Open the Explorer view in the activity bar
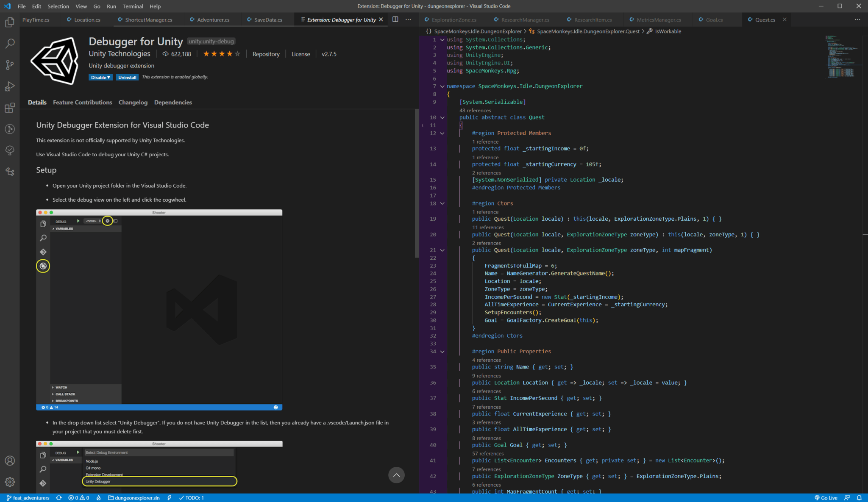 (10, 22)
